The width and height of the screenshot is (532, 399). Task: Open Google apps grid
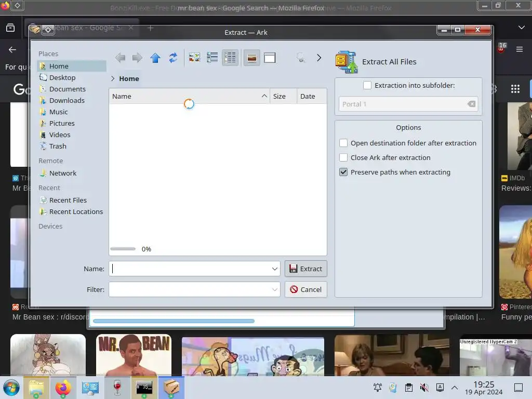(515, 89)
